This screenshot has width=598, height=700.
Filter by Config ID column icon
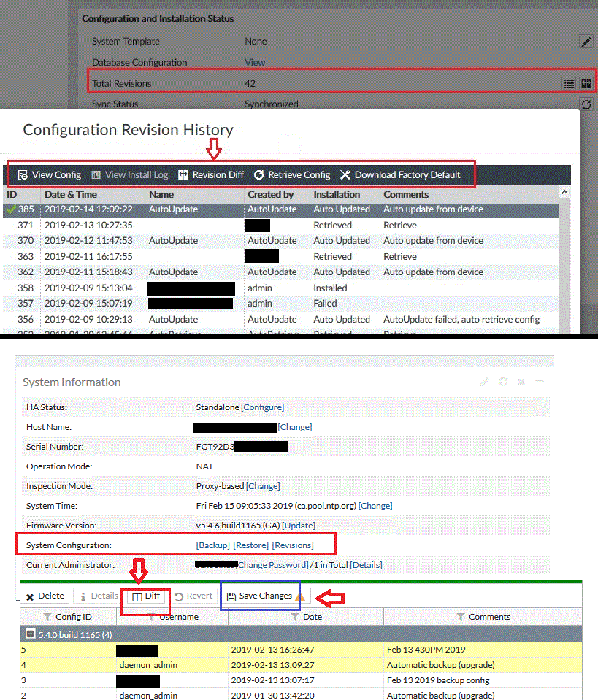coord(47,617)
